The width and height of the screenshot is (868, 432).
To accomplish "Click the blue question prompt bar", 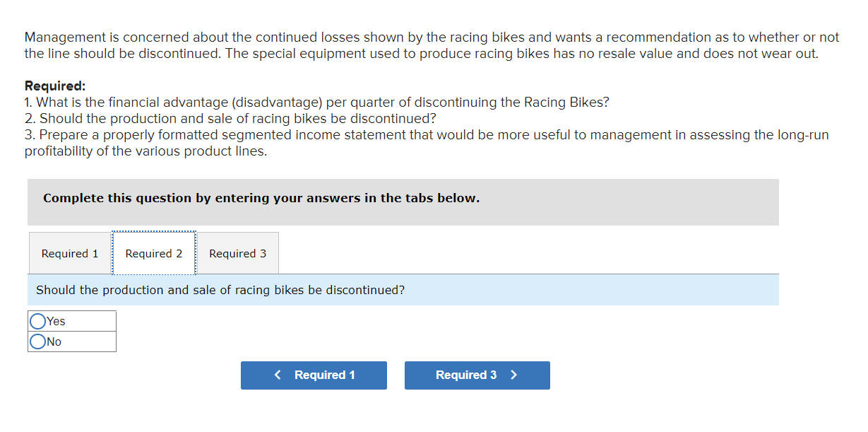I will pyautogui.click(x=403, y=290).
